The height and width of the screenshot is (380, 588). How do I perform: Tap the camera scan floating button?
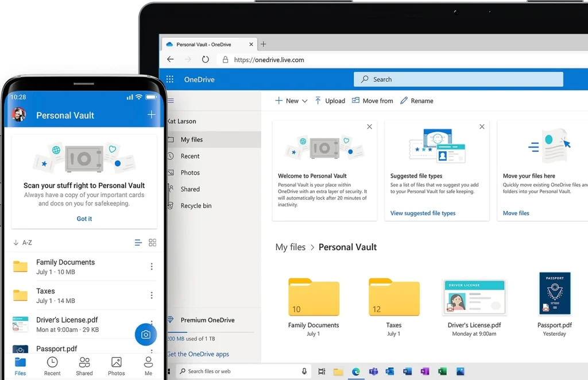(146, 335)
